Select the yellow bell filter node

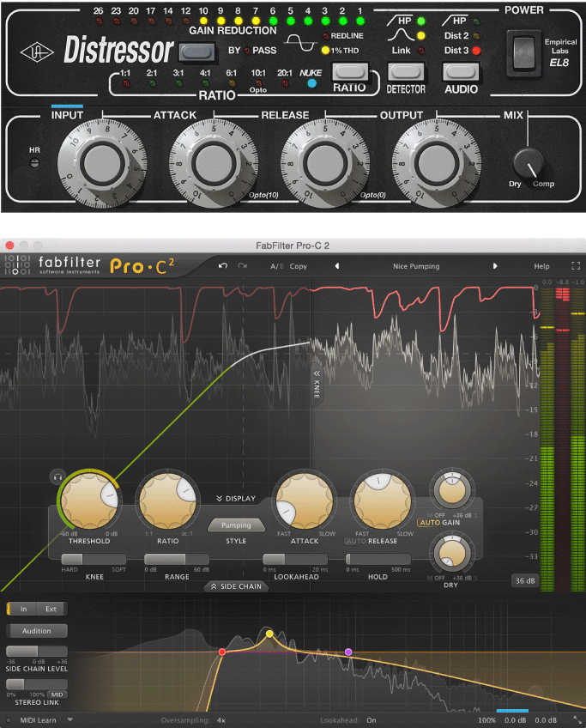click(x=269, y=634)
